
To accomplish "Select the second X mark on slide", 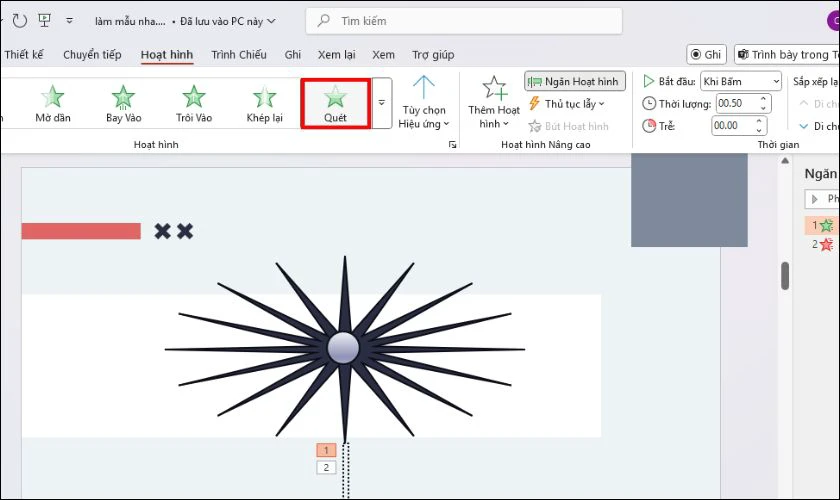I will (x=185, y=232).
